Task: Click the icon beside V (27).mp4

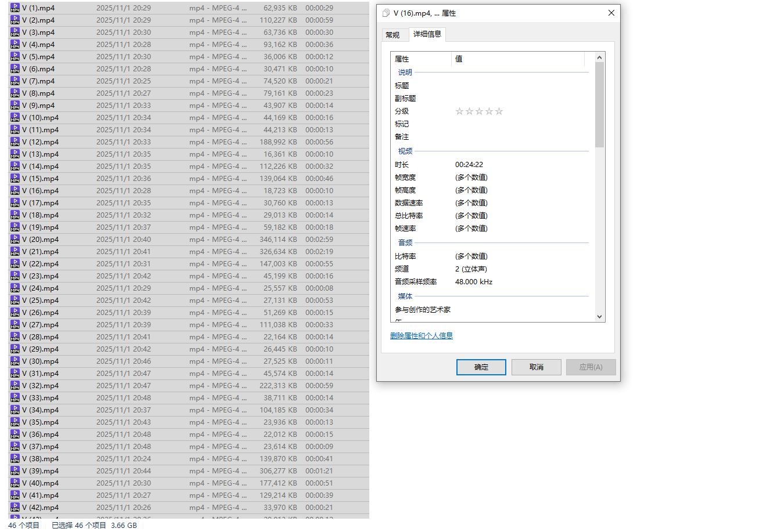Action: pyautogui.click(x=15, y=325)
